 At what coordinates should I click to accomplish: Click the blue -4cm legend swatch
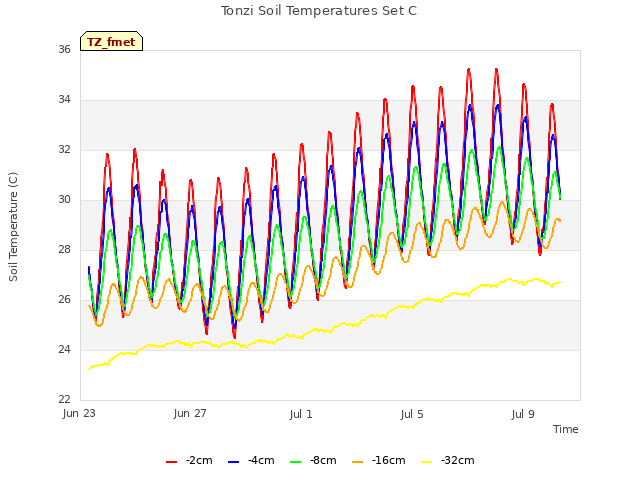click(x=233, y=461)
